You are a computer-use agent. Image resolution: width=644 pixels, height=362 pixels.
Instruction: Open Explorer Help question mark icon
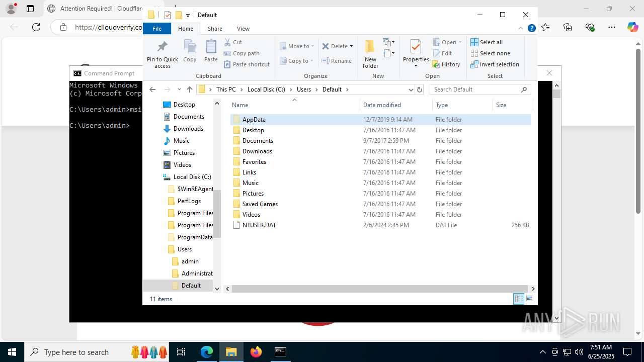coord(531,29)
